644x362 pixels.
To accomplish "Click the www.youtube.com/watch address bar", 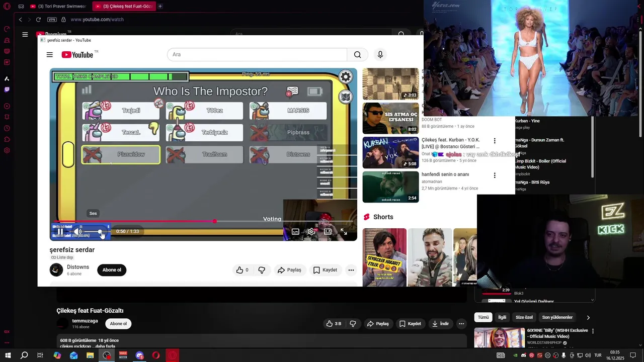I will coord(97,20).
